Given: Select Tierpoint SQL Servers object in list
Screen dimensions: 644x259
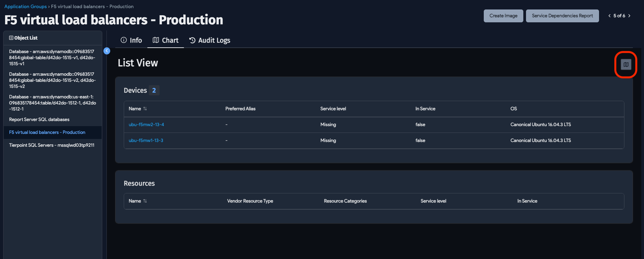Looking at the screenshot, I should (x=52, y=145).
